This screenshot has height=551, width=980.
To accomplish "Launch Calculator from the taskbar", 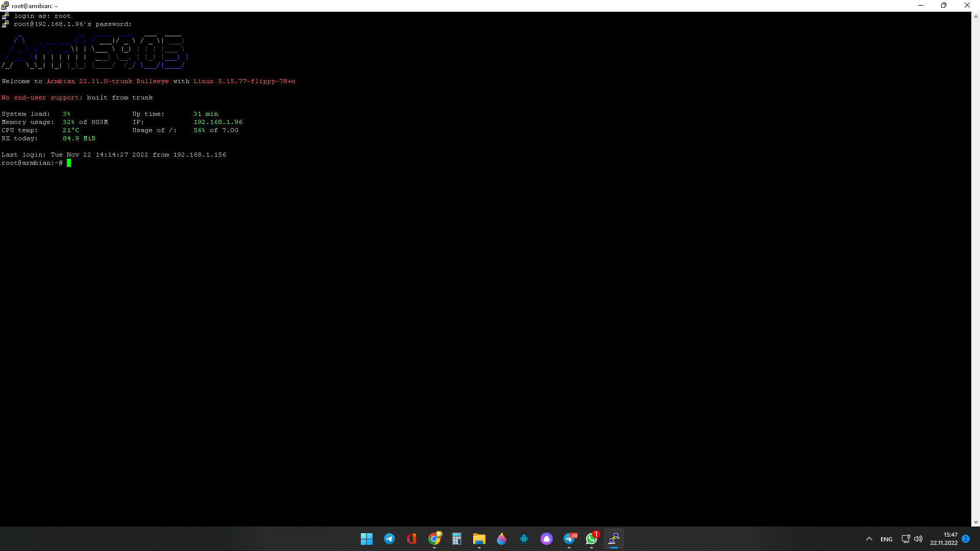I will click(x=457, y=539).
